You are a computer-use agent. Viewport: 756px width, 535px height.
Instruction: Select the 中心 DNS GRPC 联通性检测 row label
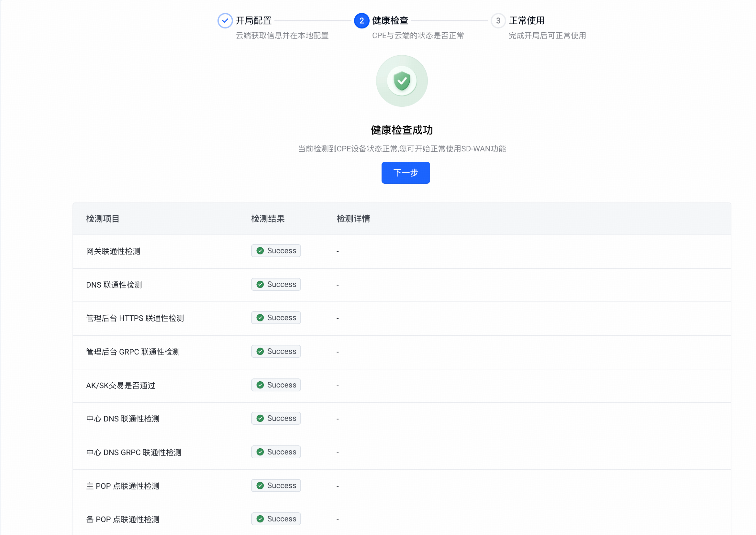(x=134, y=452)
